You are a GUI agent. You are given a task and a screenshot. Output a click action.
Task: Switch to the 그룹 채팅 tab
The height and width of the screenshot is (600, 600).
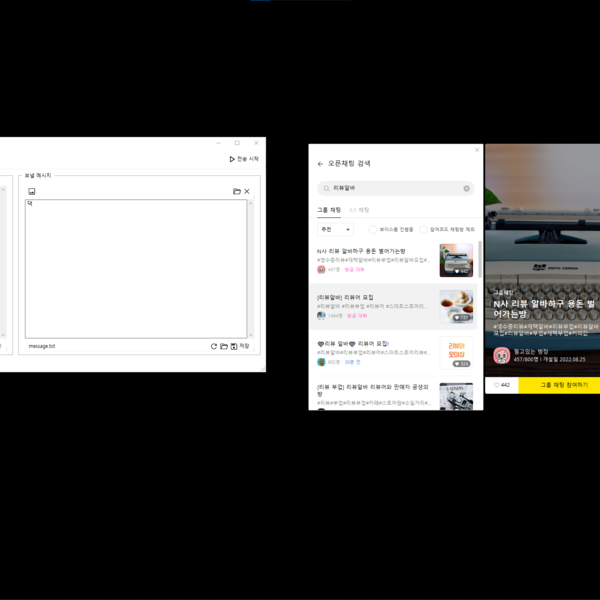(329, 210)
